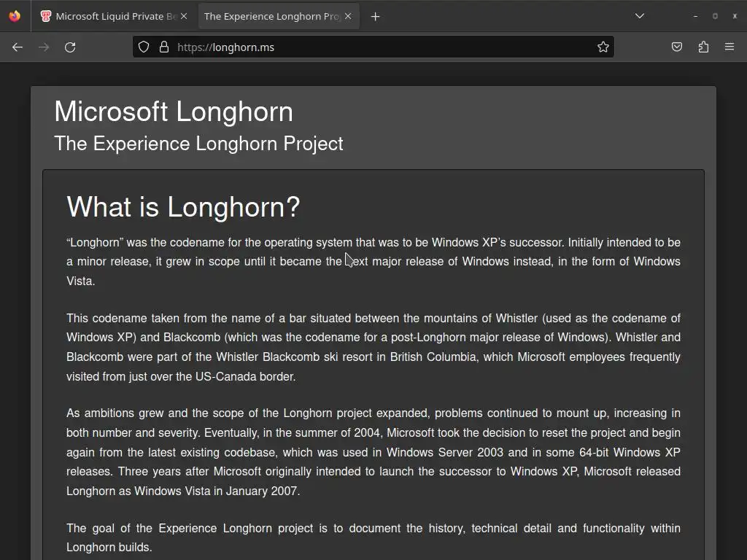Click the What is Longhorn? heading
Screen dimensions: 747x560
(183, 206)
